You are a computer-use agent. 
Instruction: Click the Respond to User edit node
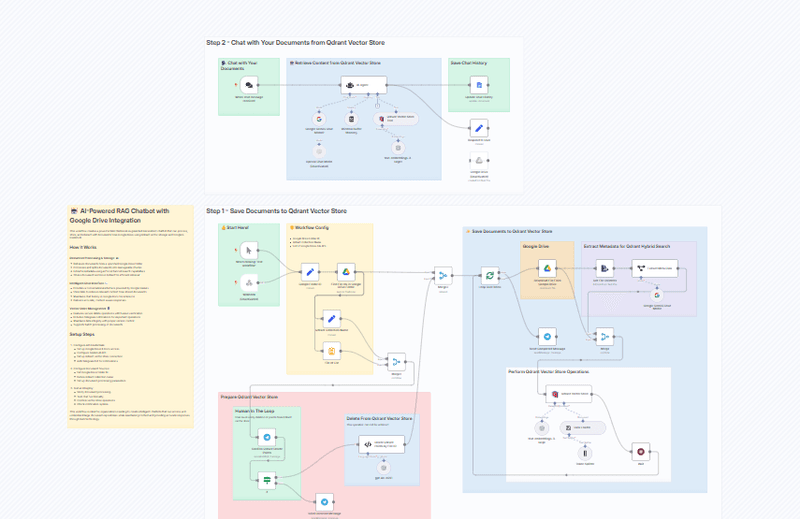click(x=479, y=128)
